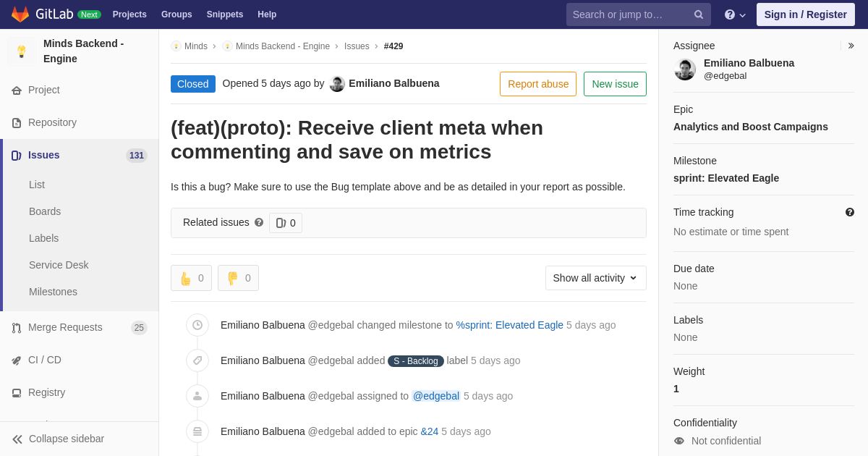Screen dimensions: 868x456
Task: Open sprint: Elevated Eagle milestone in sidebar
Action: tap(726, 178)
